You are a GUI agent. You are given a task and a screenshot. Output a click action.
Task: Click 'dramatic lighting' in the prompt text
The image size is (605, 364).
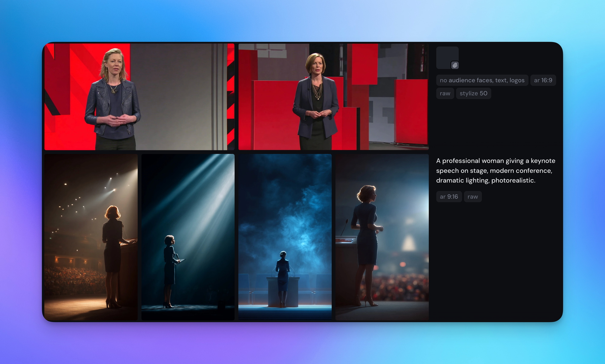pyautogui.click(x=462, y=180)
